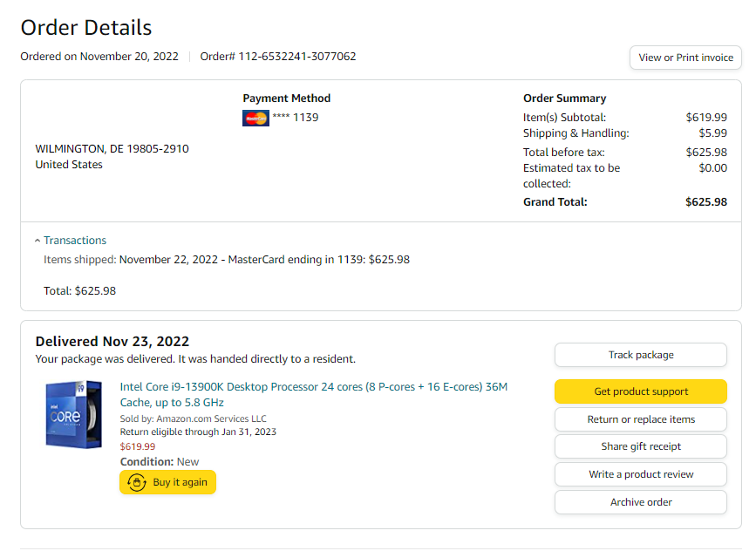The height and width of the screenshot is (551, 756).
Task: Click the Items shipped November 22 transaction line
Action: pyautogui.click(x=227, y=260)
